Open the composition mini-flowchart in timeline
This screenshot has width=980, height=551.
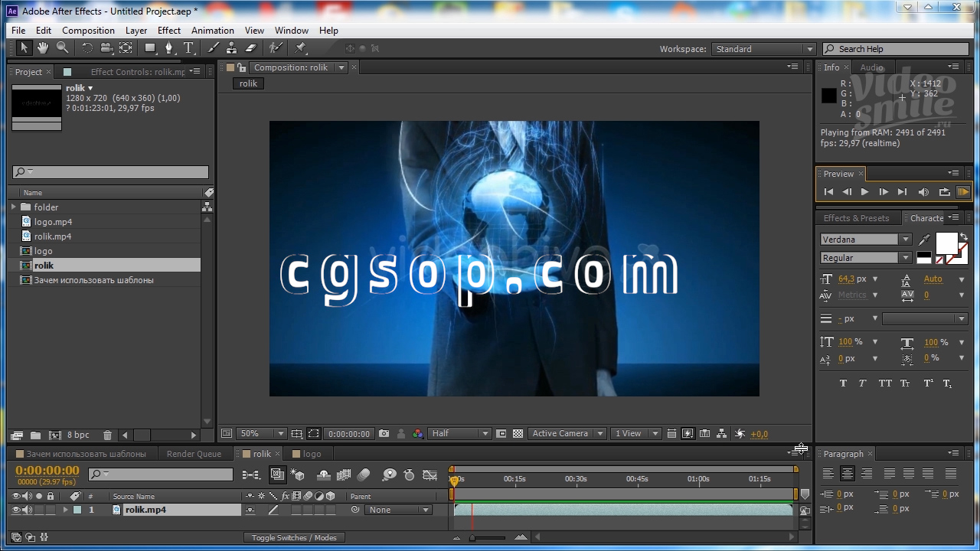pos(250,475)
